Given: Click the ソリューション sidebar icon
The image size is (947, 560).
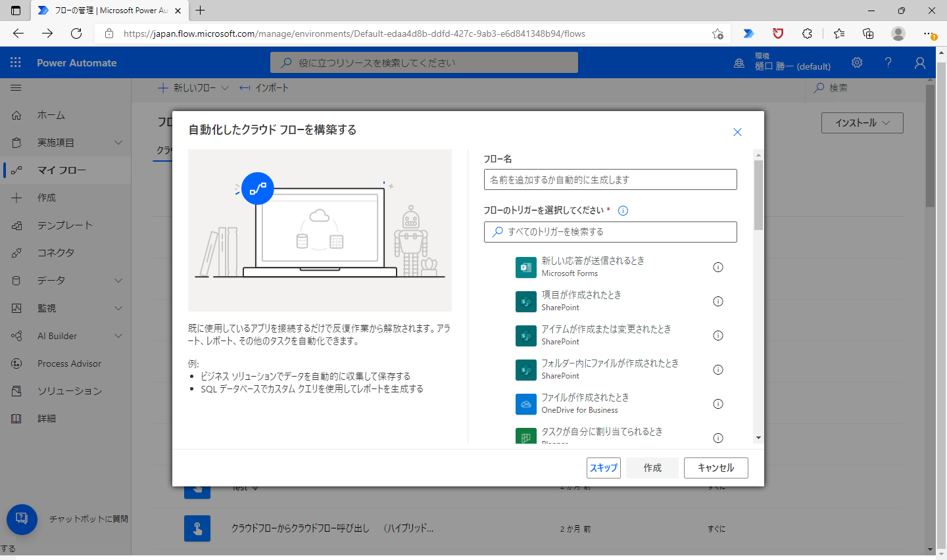Looking at the screenshot, I should pyautogui.click(x=16, y=391).
